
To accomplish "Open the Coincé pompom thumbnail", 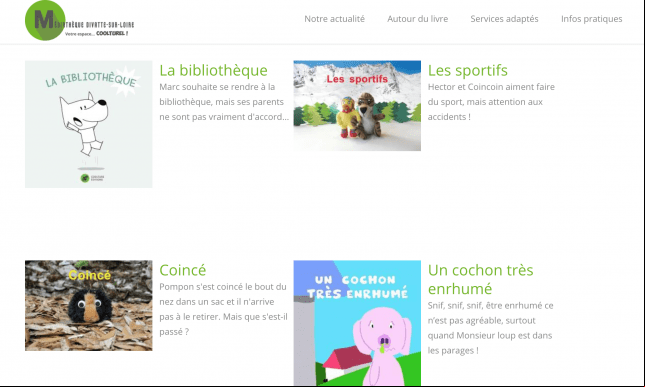I will (x=88, y=306).
